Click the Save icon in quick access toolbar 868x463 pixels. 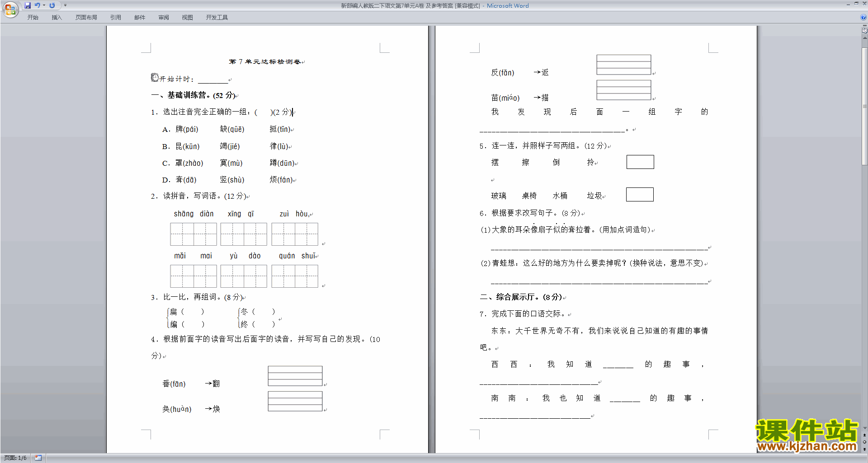tap(28, 5)
